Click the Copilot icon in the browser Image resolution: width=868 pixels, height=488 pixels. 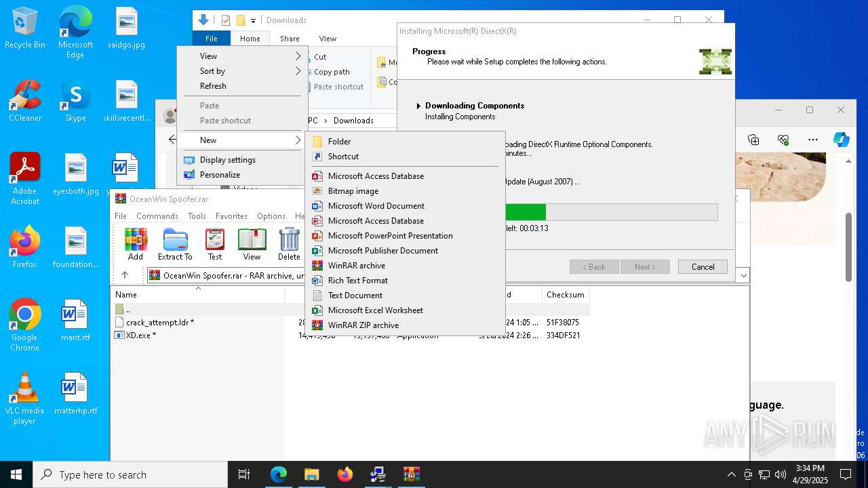click(842, 140)
